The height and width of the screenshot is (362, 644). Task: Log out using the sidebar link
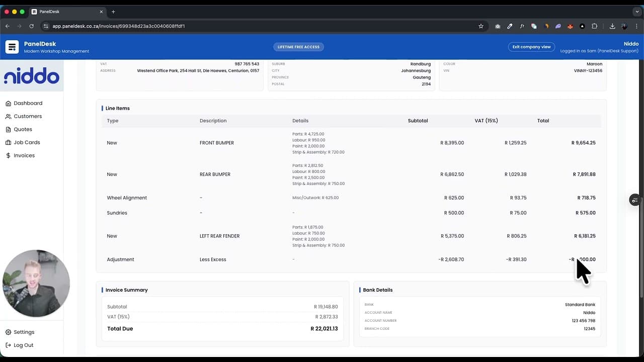tap(23, 345)
